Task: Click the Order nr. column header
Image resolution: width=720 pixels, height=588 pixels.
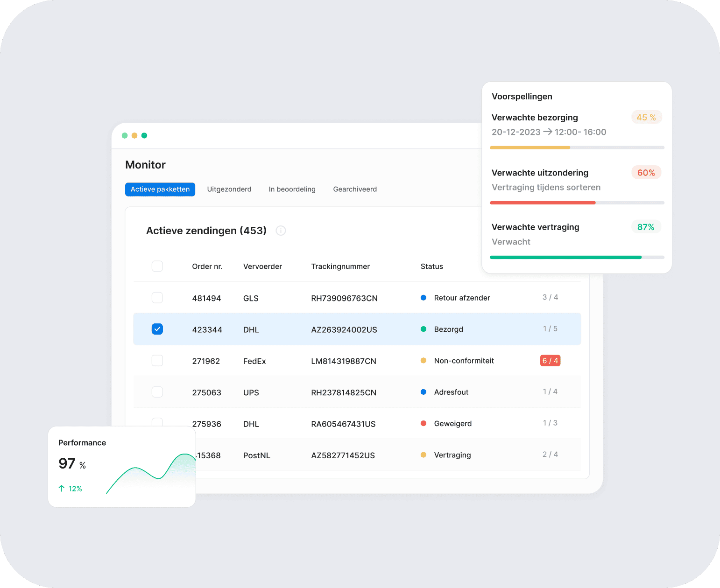Action: point(207,266)
